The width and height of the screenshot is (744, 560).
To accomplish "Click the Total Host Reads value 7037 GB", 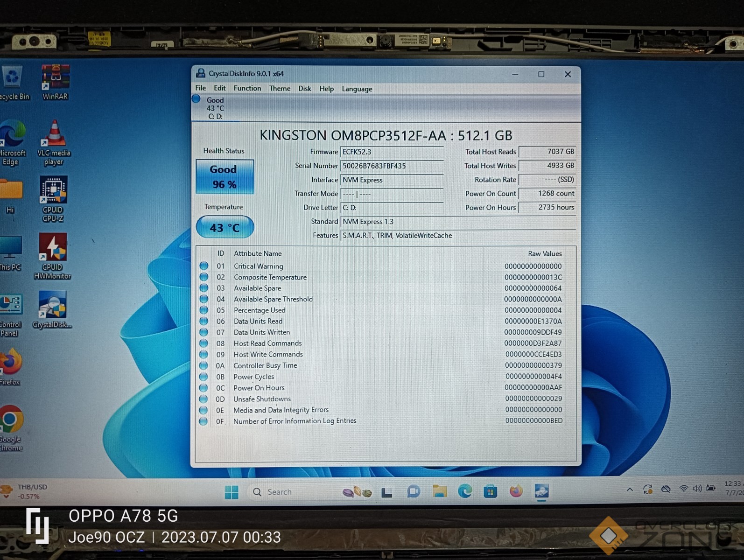I will pyautogui.click(x=547, y=152).
